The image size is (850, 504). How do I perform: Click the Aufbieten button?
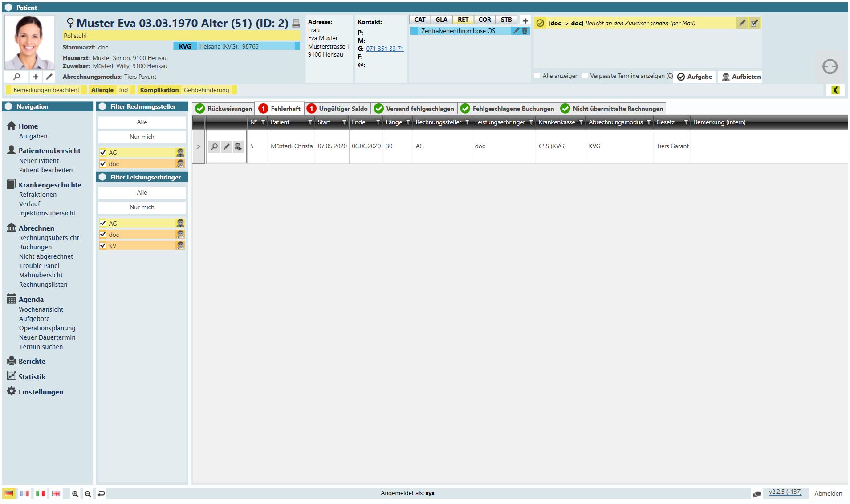pyautogui.click(x=741, y=77)
